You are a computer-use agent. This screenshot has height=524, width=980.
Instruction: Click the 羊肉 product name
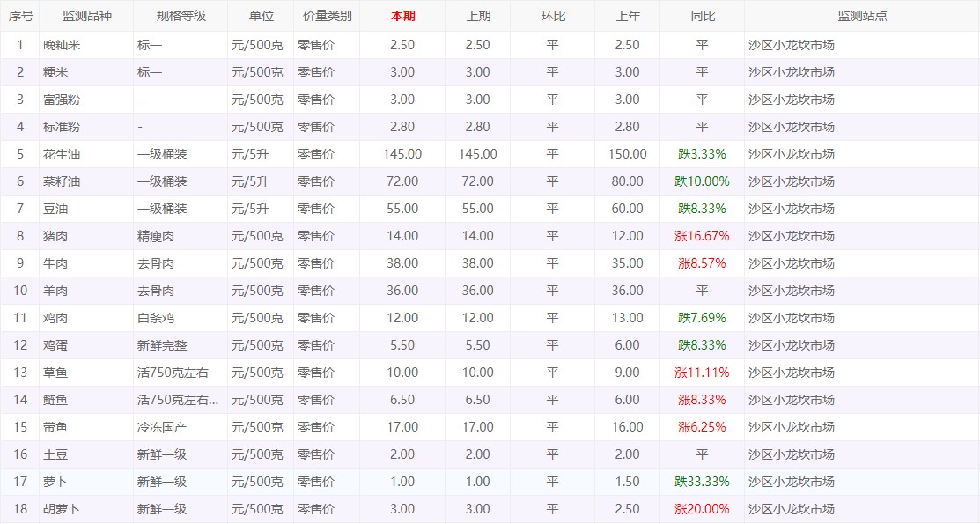click(55, 291)
